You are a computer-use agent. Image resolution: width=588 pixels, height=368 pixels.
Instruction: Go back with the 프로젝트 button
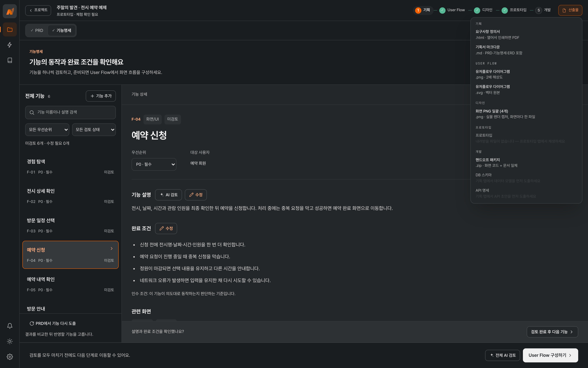coord(38,10)
